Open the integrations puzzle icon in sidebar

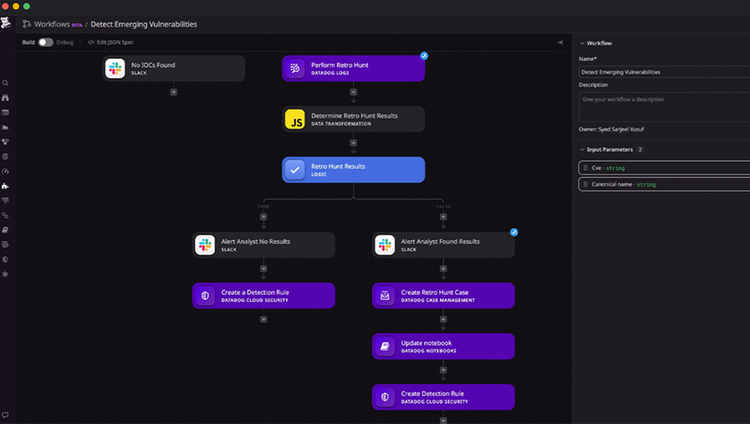[x=5, y=186]
